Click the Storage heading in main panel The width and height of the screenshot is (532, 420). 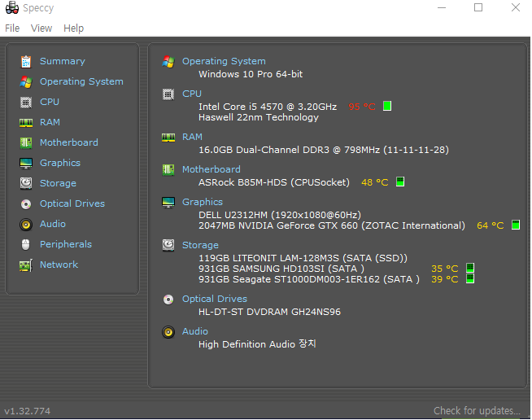(200, 245)
